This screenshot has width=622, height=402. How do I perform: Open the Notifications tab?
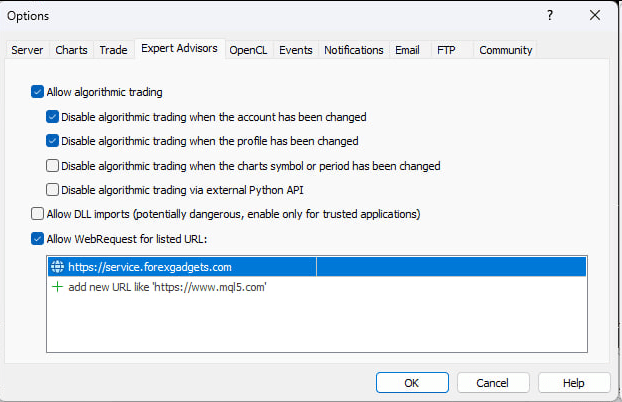(x=354, y=50)
